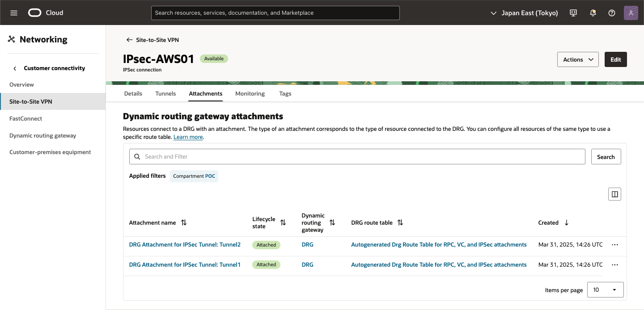Click the IPsec-AWS01 title
This screenshot has height=310, width=644.
[159, 59]
